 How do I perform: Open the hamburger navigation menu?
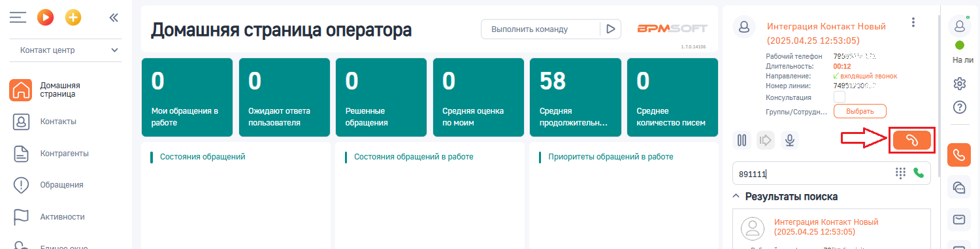pos(18,18)
